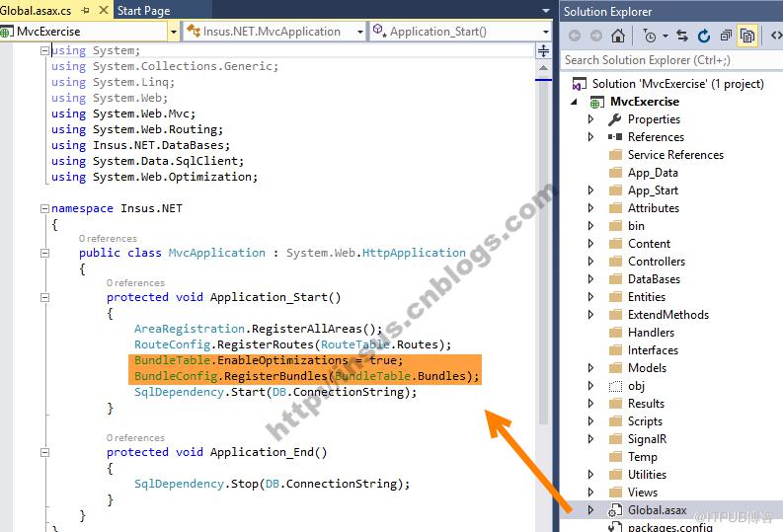Select the Temp folder
This screenshot has height=532, width=783.
tap(642, 457)
